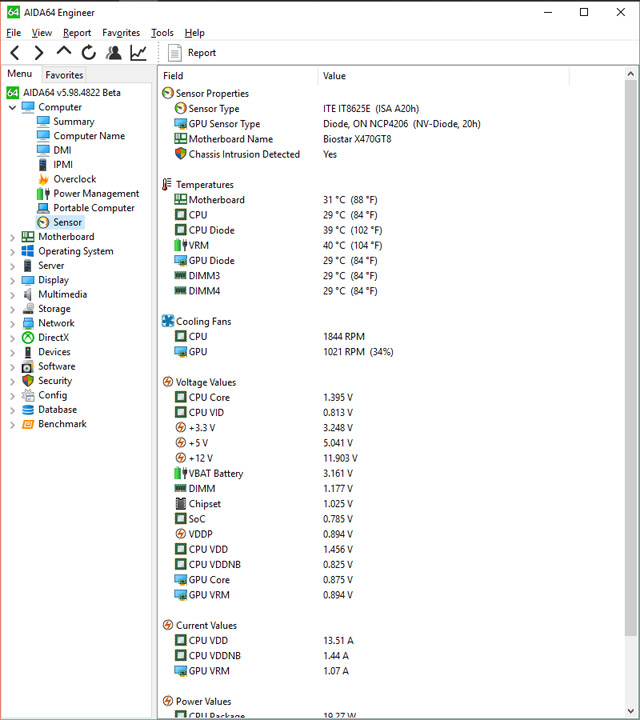The image size is (640, 720).
Task: Select the GPU VRM 1.07 A row
Action: tap(365, 671)
